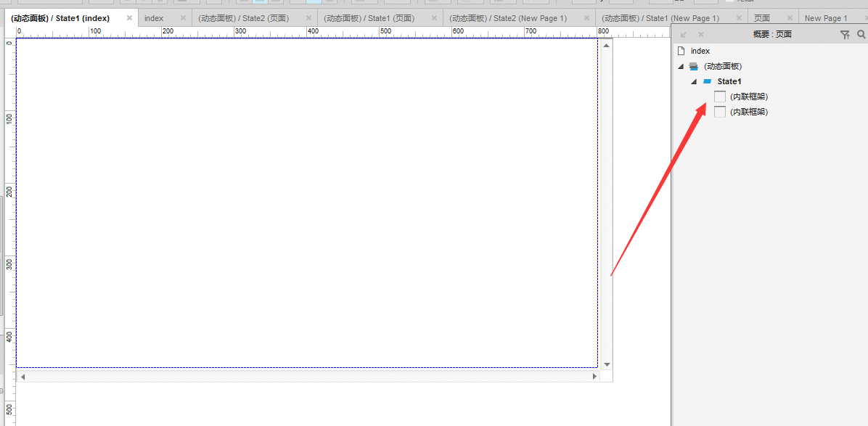868x426 pixels.
Task: Click the inline frame horizontal scrollbar track
Action: [x=308, y=376]
